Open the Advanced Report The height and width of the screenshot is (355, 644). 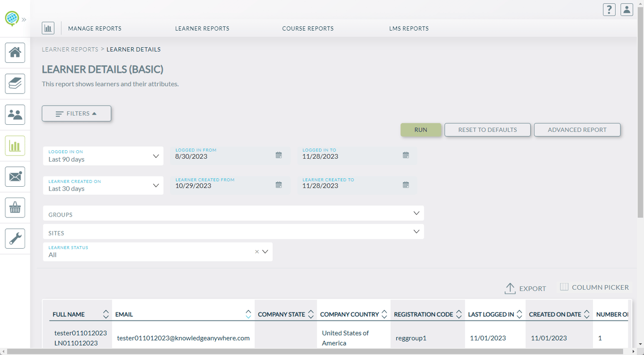point(577,130)
